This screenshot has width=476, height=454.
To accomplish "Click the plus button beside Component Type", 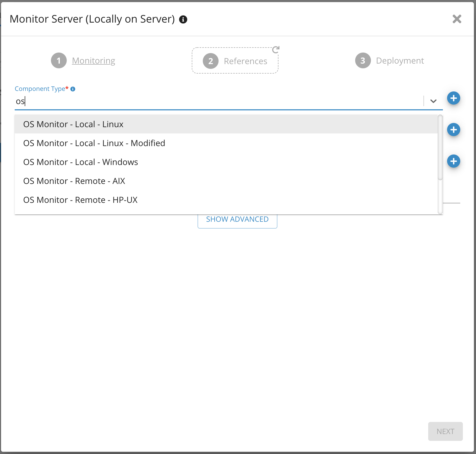I will point(453,98).
